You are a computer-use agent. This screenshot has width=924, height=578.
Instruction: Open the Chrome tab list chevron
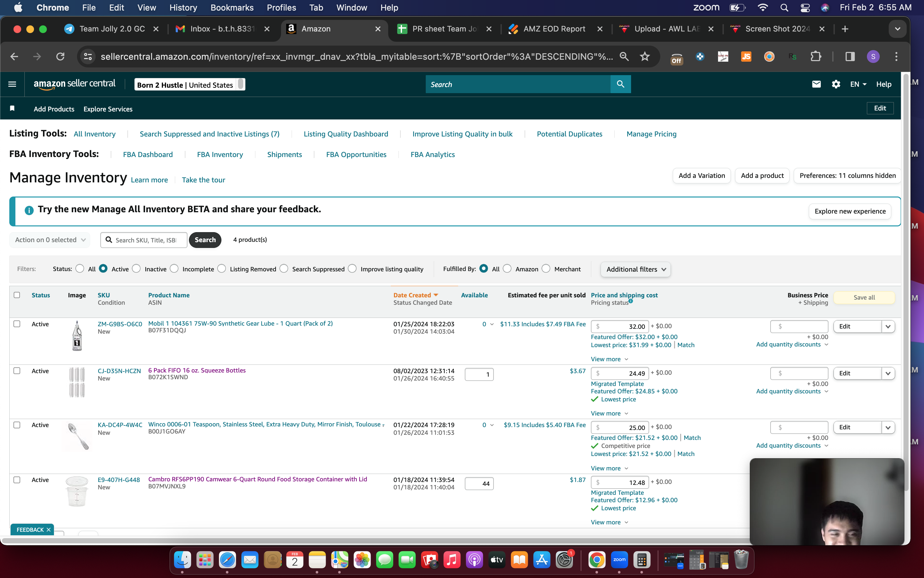coord(897,29)
